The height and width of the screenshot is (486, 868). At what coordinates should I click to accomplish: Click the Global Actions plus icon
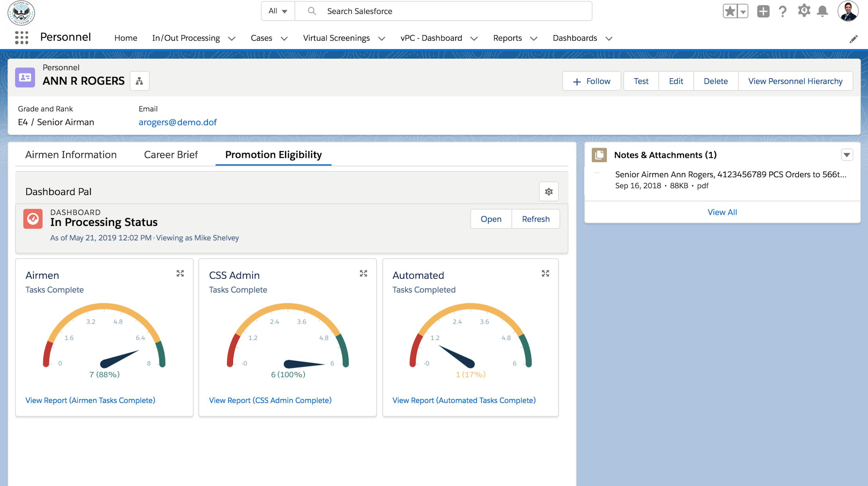[763, 11]
